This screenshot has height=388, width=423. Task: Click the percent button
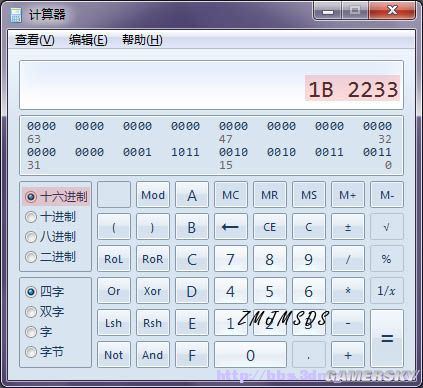click(x=387, y=259)
